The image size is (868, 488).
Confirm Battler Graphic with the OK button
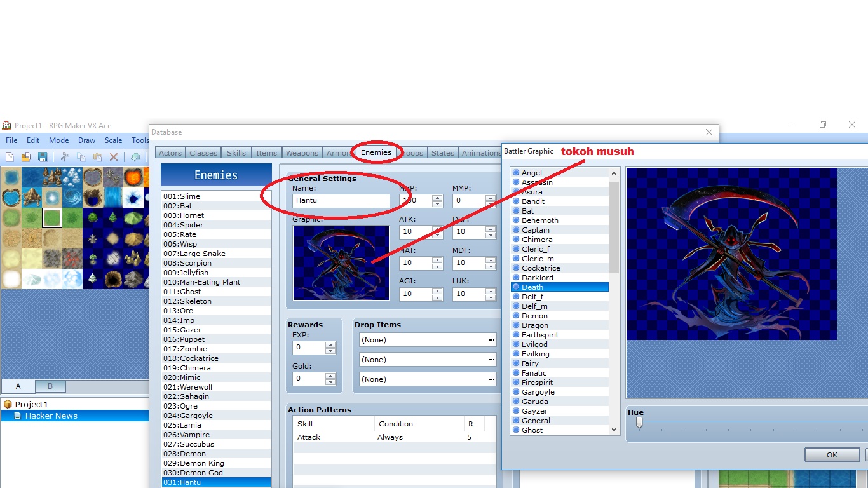point(832,455)
